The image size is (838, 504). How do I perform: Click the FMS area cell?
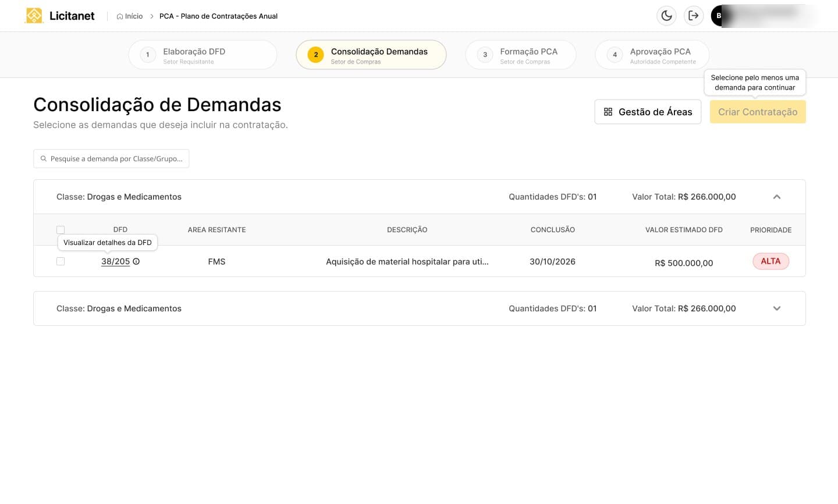(x=216, y=262)
